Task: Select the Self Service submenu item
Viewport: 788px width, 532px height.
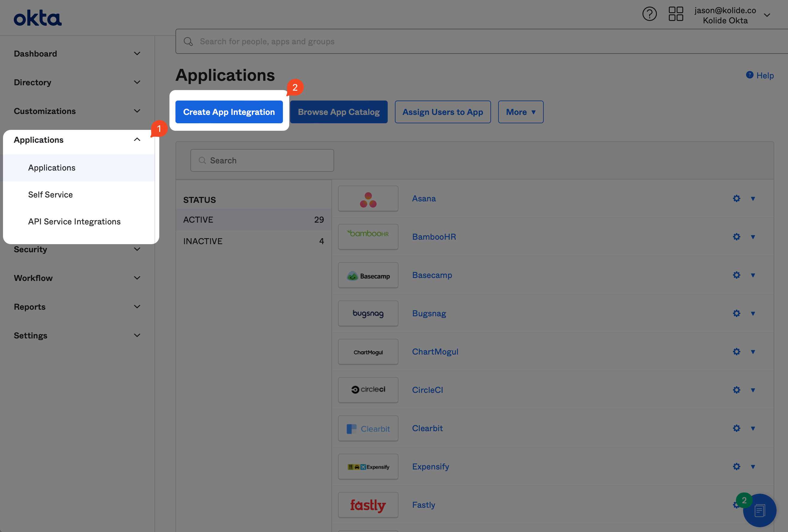Action: (x=51, y=195)
